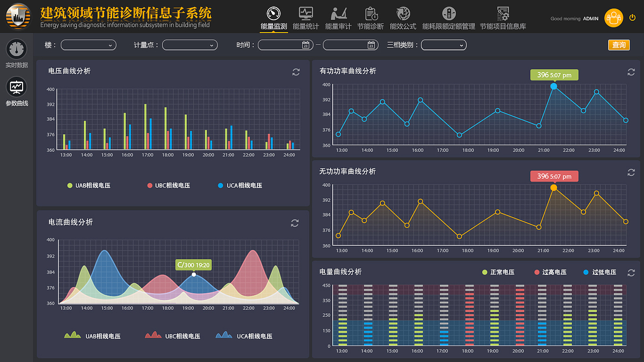Click the 电量曲线分析 panel title
The width and height of the screenshot is (644, 362).
(340, 271)
